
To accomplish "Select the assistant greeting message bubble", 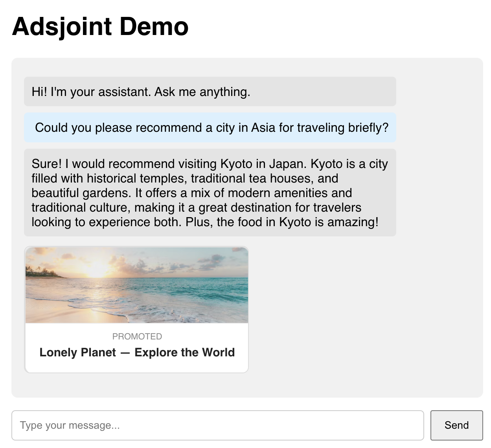I will [x=210, y=92].
